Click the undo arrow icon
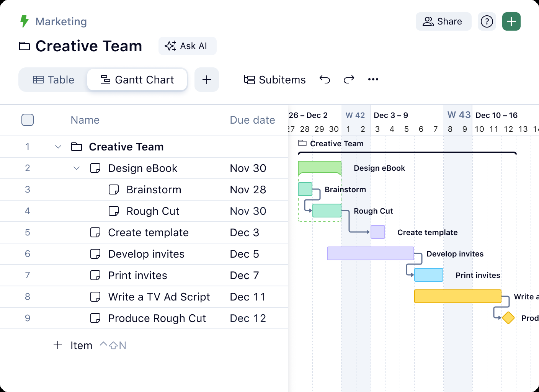 (325, 79)
